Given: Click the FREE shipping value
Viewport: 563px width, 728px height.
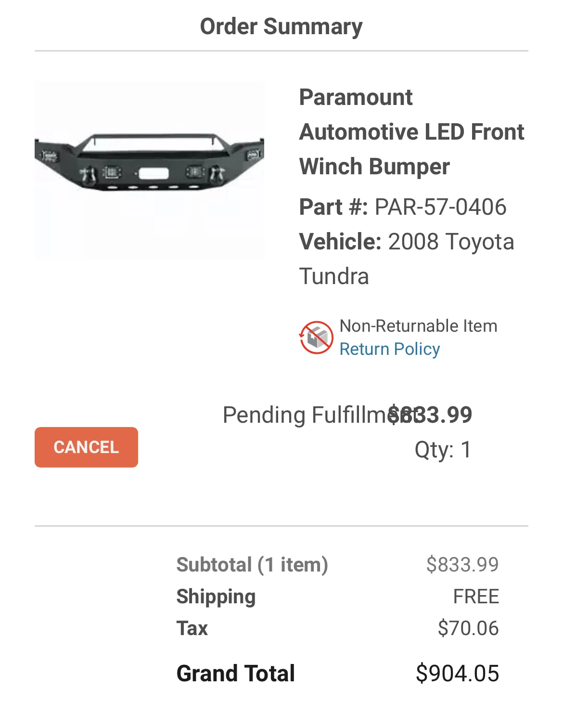Looking at the screenshot, I should pos(476,597).
